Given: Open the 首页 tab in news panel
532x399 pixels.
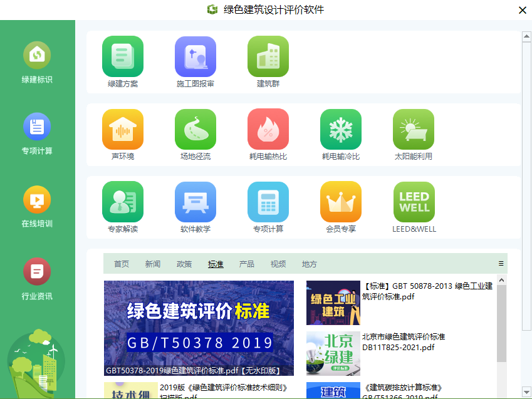Looking at the screenshot, I should click(122, 264).
